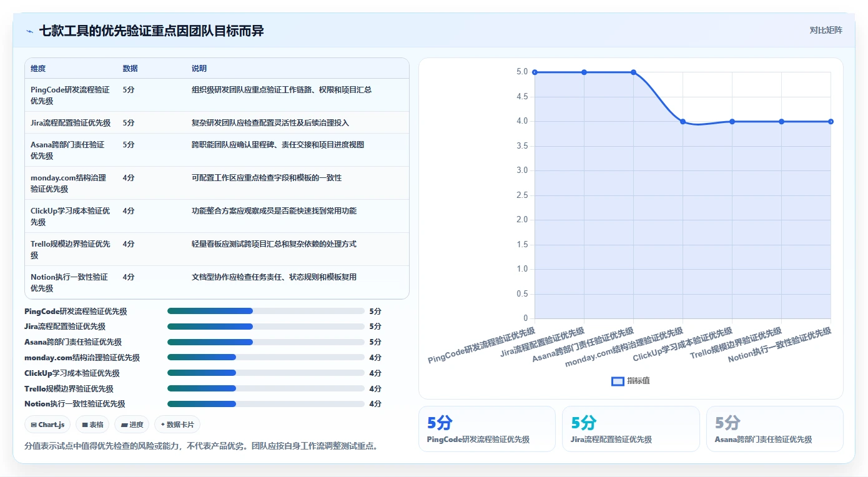This screenshot has height=477, width=868.
Task: Click description 跨职能团队应确认里程碑
Action: click(278, 145)
